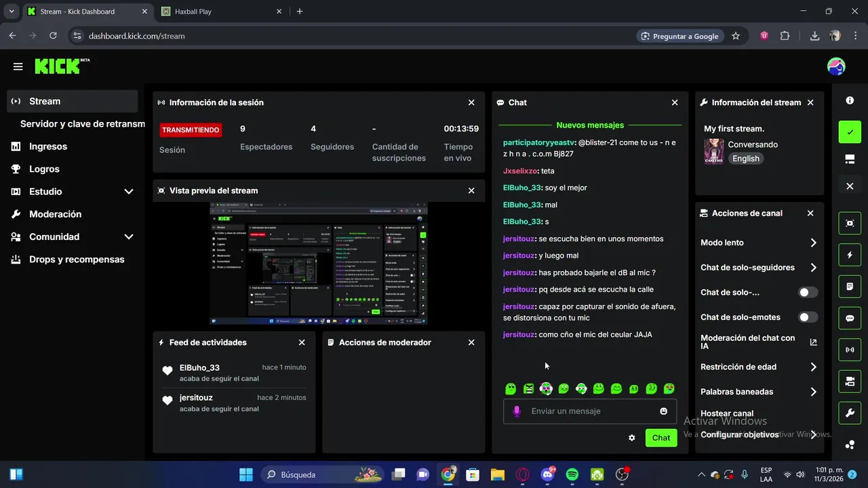
Task: Click the three-dots icon at rail bottom
Action: click(850, 445)
